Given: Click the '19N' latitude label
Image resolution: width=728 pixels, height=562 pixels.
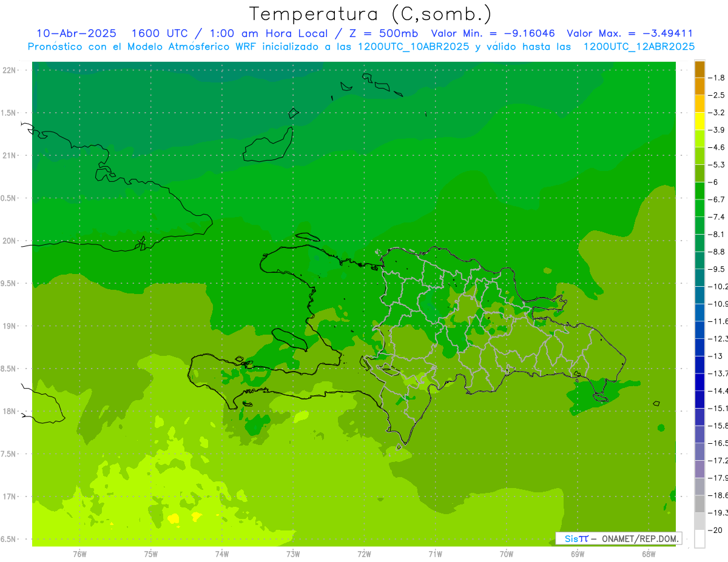Looking at the screenshot, I should (9, 327).
